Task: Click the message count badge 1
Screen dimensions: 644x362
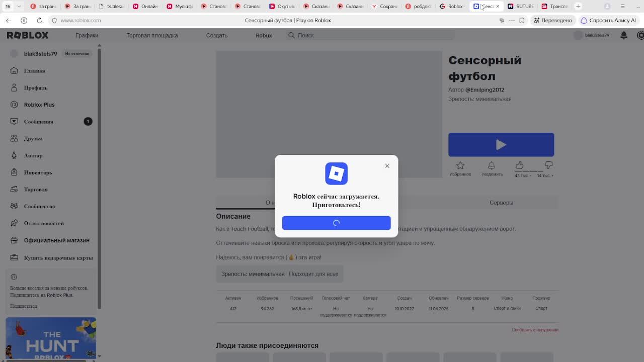Action: click(x=88, y=121)
